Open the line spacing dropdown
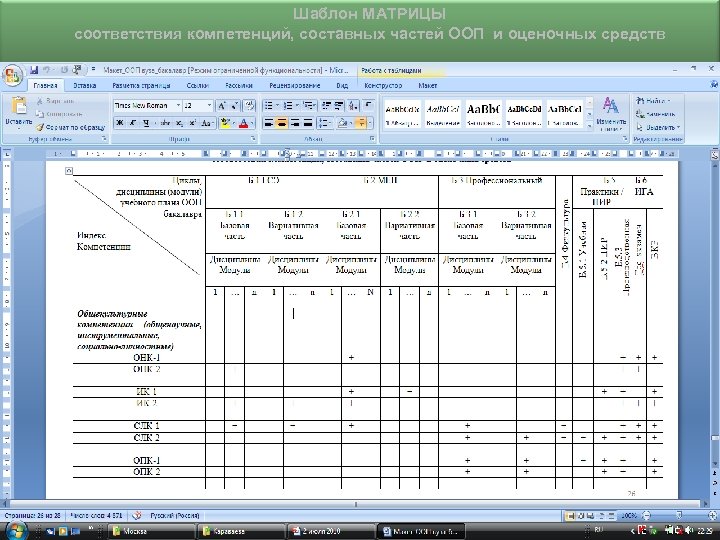 point(325,123)
